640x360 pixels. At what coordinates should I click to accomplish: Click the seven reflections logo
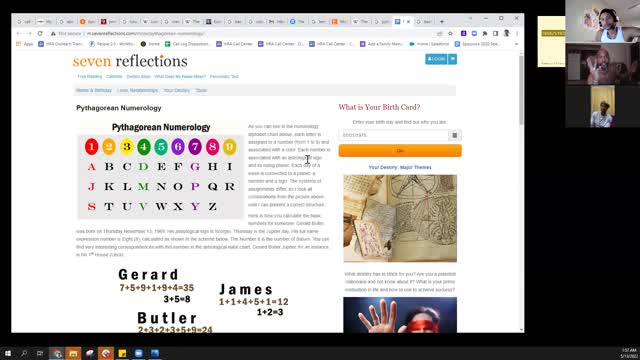pyautogui.click(x=130, y=61)
